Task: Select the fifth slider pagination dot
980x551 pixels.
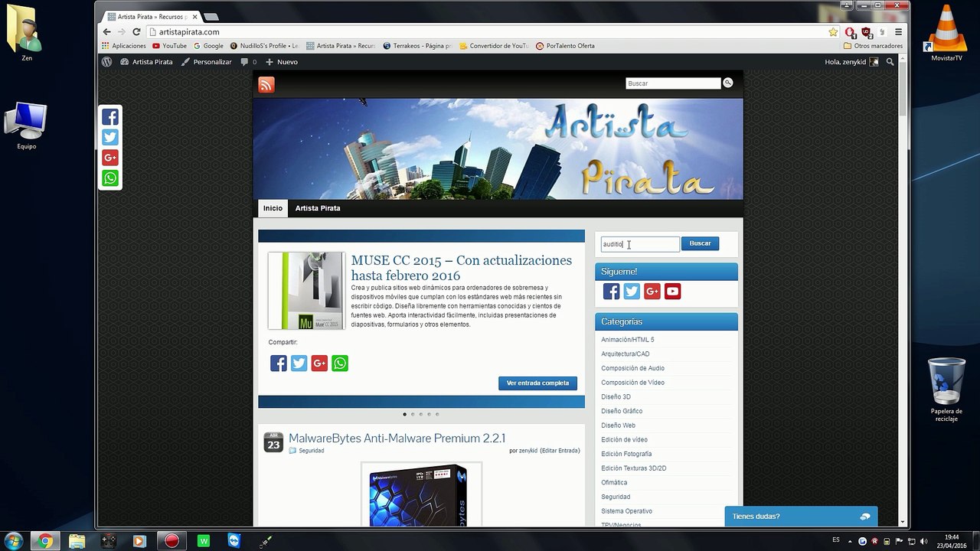Action: (437, 414)
